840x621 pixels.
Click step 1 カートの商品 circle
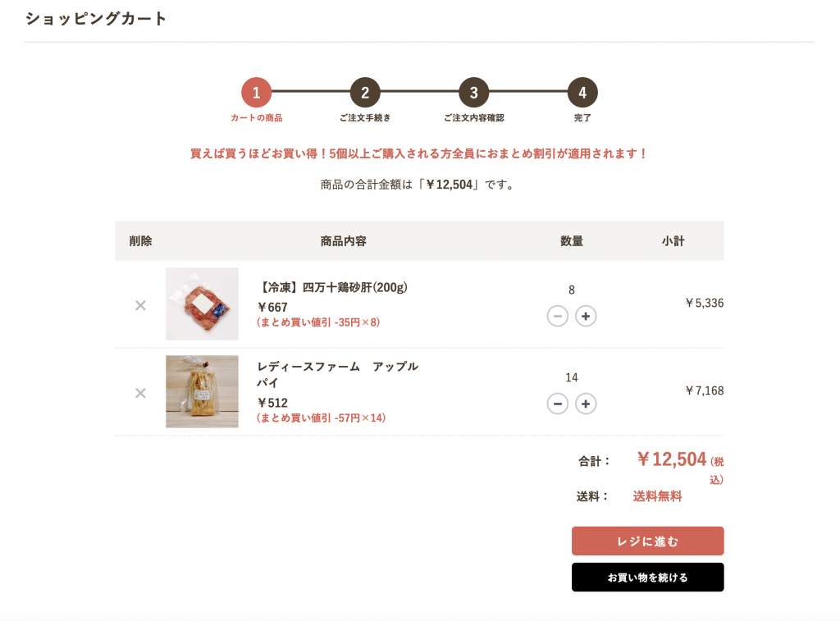pyautogui.click(x=256, y=93)
